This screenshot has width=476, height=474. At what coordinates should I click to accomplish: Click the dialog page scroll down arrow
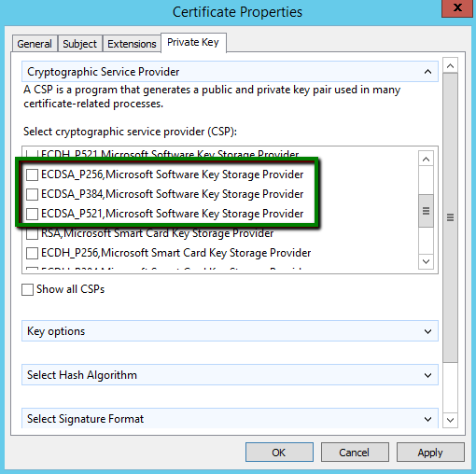(450, 420)
